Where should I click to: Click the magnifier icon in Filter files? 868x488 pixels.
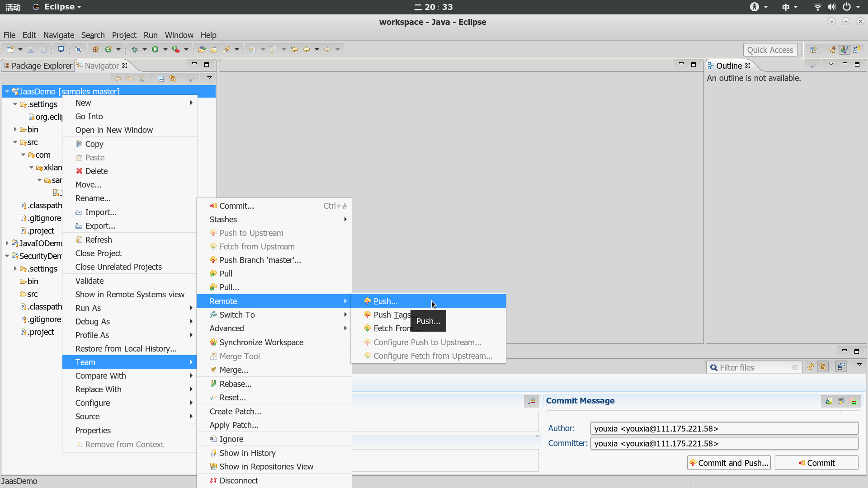tap(714, 368)
